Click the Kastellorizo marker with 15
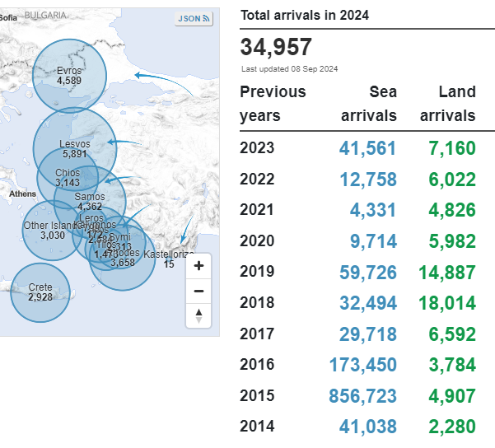The height and width of the screenshot is (448, 495). coord(169,259)
